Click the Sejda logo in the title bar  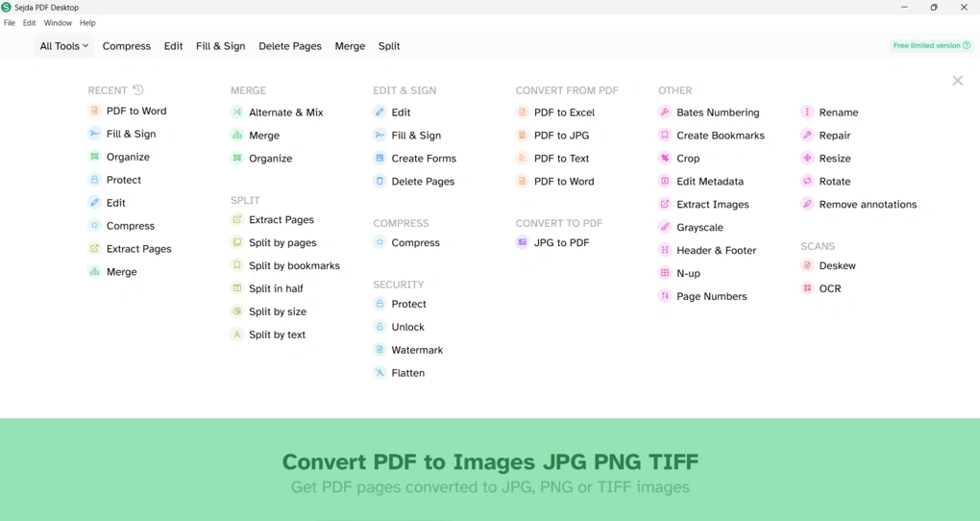pyautogui.click(x=7, y=7)
